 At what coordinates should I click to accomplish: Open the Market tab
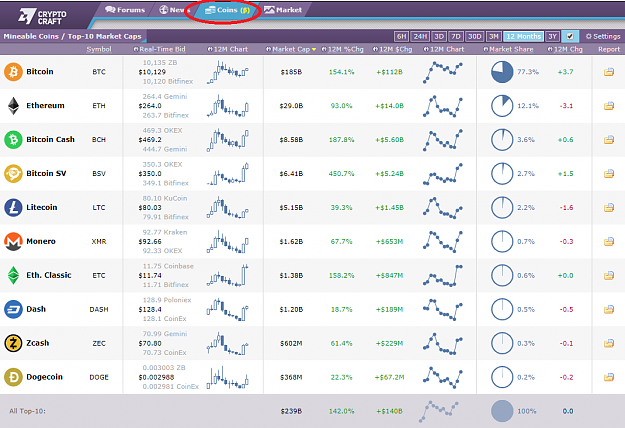pos(283,10)
